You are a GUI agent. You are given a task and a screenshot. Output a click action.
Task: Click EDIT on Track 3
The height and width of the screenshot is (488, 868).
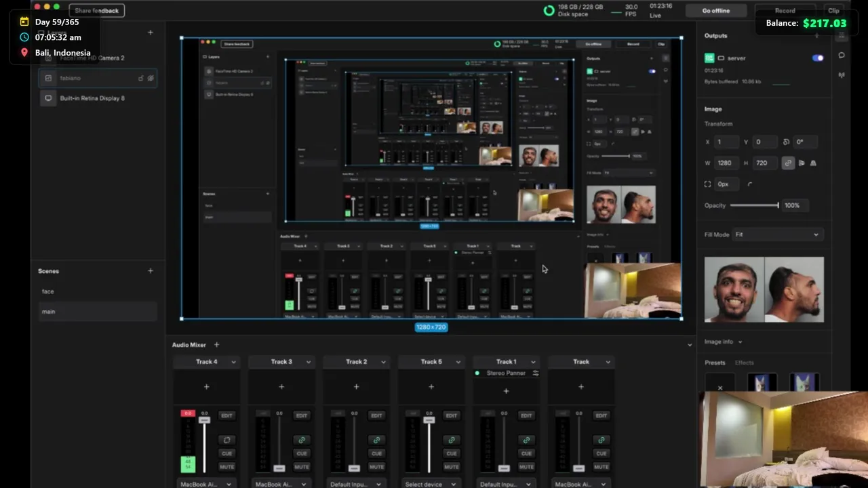click(x=302, y=415)
